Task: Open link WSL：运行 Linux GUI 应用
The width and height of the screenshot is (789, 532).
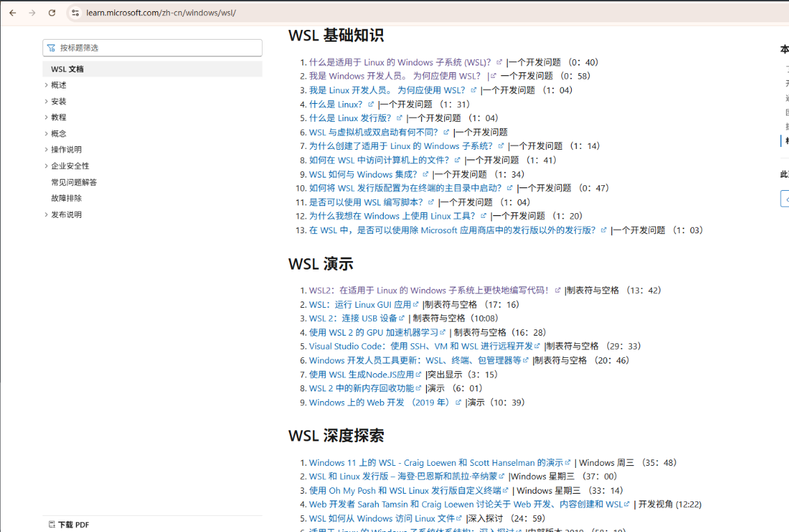Action: coord(360,304)
